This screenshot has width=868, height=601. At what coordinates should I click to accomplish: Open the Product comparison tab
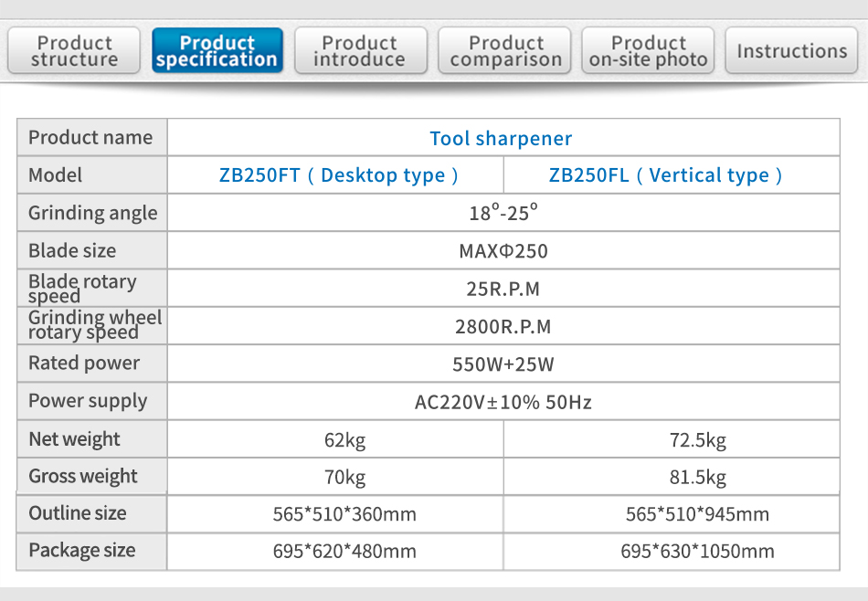click(504, 50)
